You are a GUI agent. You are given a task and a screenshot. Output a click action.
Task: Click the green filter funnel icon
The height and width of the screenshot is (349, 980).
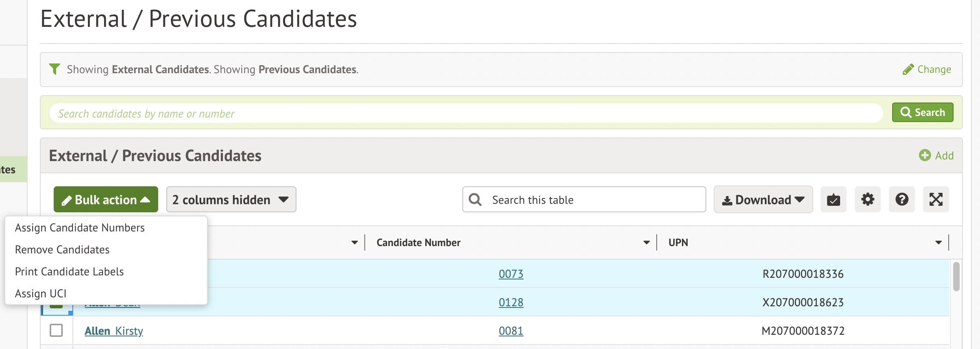click(x=54, y=69)
